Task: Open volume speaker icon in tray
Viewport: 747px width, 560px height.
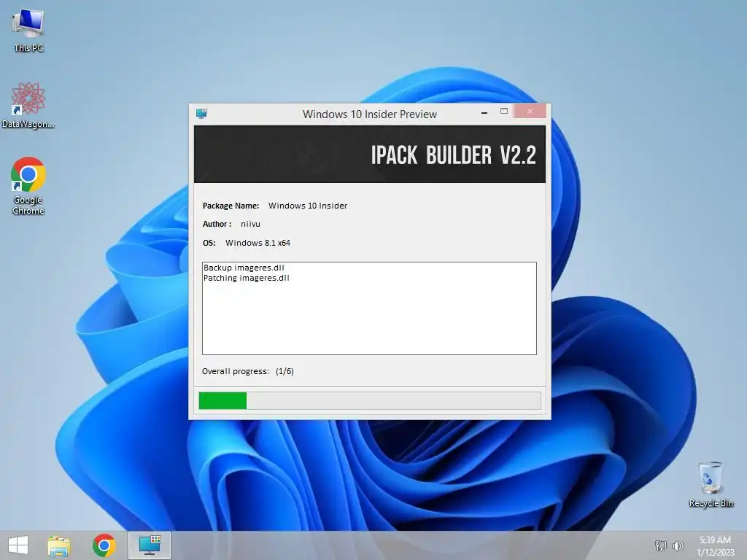Action: 678,545
